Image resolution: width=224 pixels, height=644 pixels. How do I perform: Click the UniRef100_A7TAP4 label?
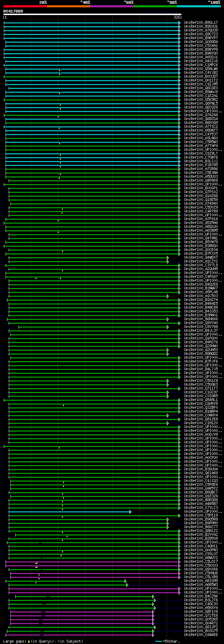[x=201, y=146]
